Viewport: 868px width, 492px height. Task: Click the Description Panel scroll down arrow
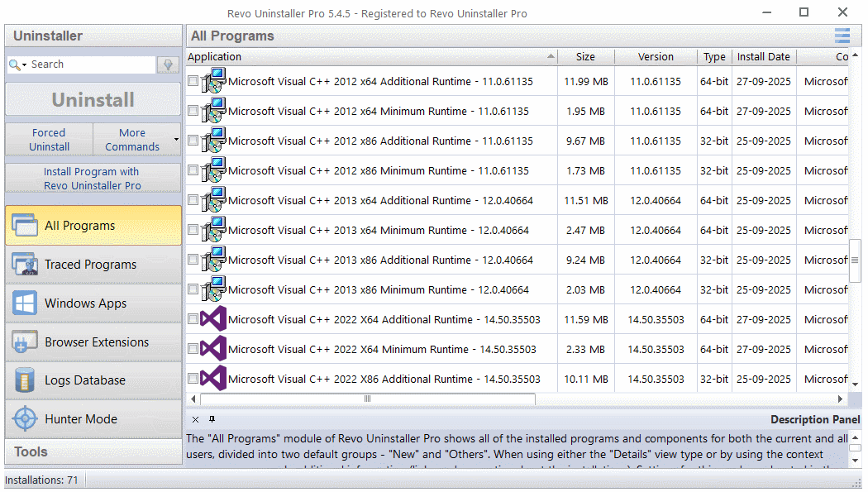click(x=856, y=461)
